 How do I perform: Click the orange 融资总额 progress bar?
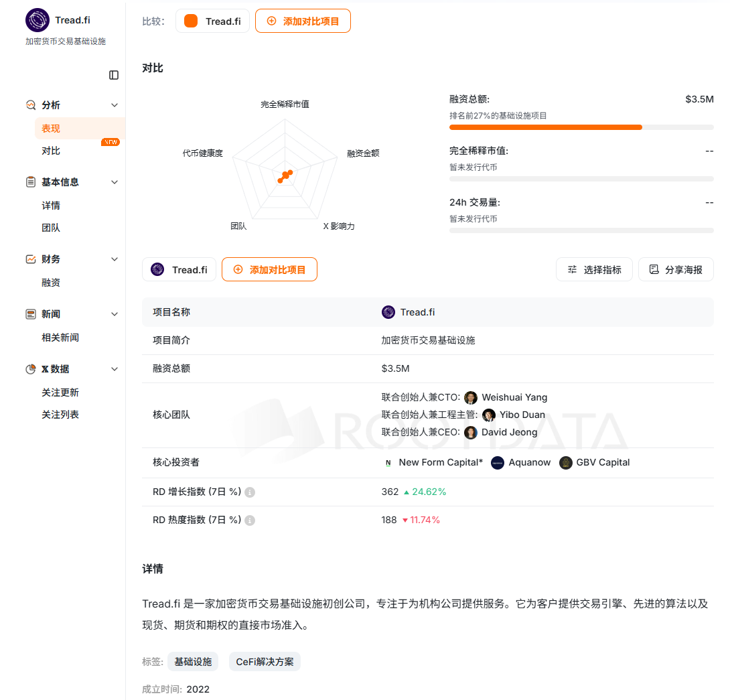click(545, 127)
